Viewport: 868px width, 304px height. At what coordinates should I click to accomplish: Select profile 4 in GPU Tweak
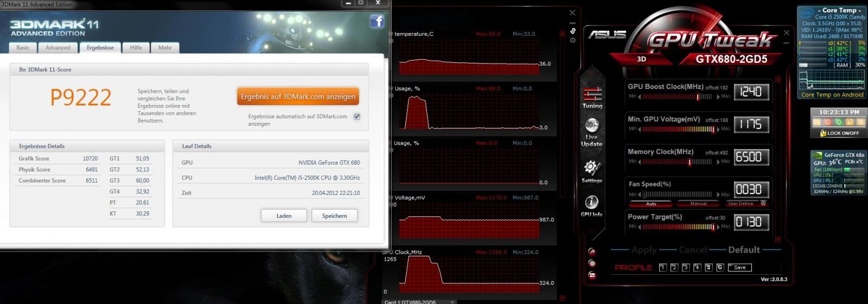[x=697, y=268]
